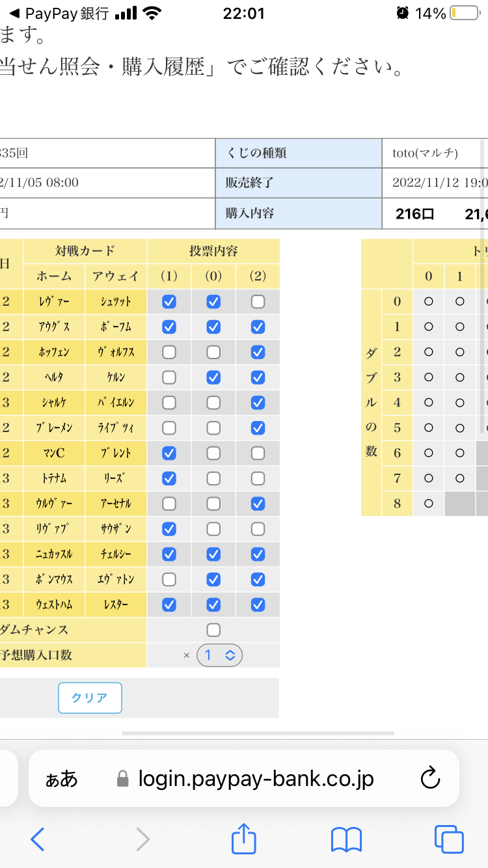Image resolution: width=488 pixels, height=868 pixels.
Task: Open the login.paypay-bank.co.jp address field
Action: [244, 778]
